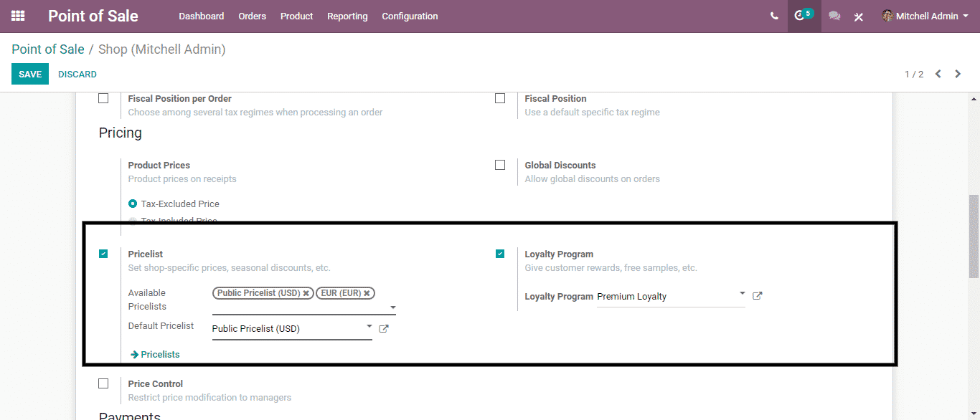980x420 pixels.
Task: Select the Tax-Excluded Price radio option
Action: (x=133, y=204)
